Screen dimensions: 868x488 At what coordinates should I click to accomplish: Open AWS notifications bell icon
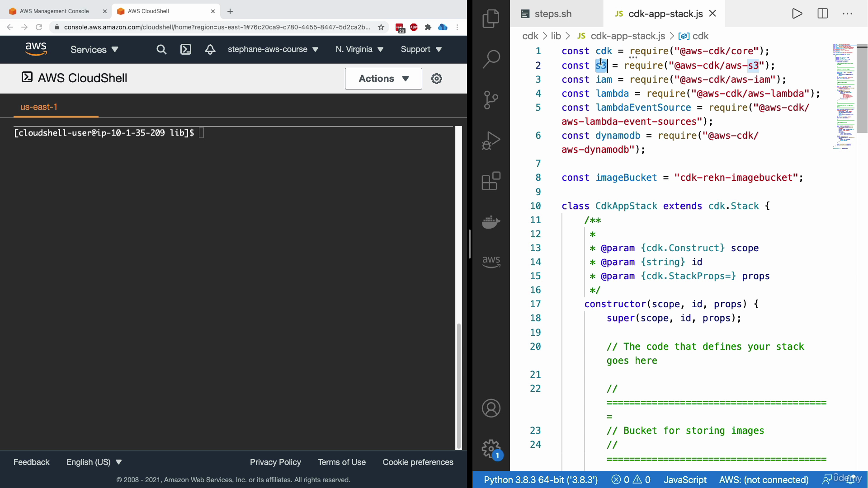[210, 50]
